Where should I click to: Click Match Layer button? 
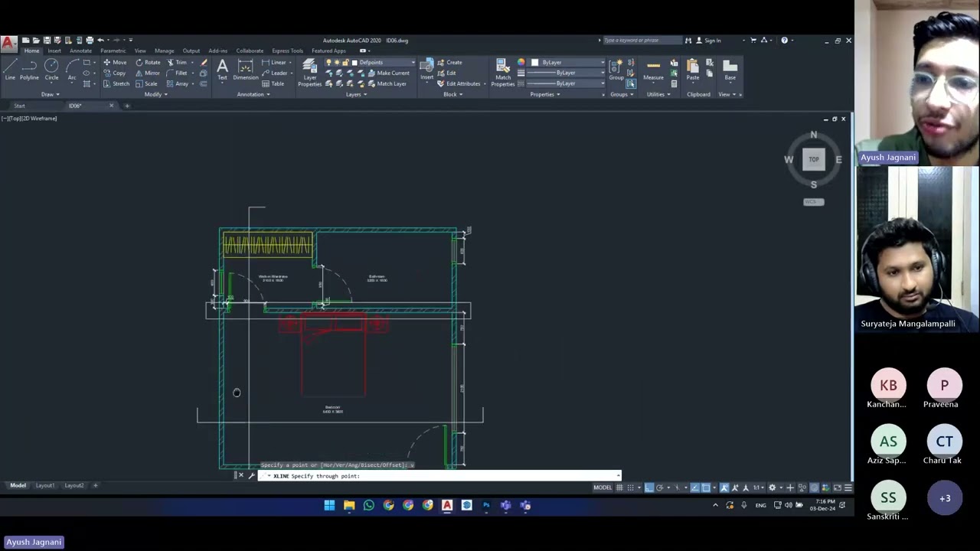pyautogui.click(x=387, y=84)
